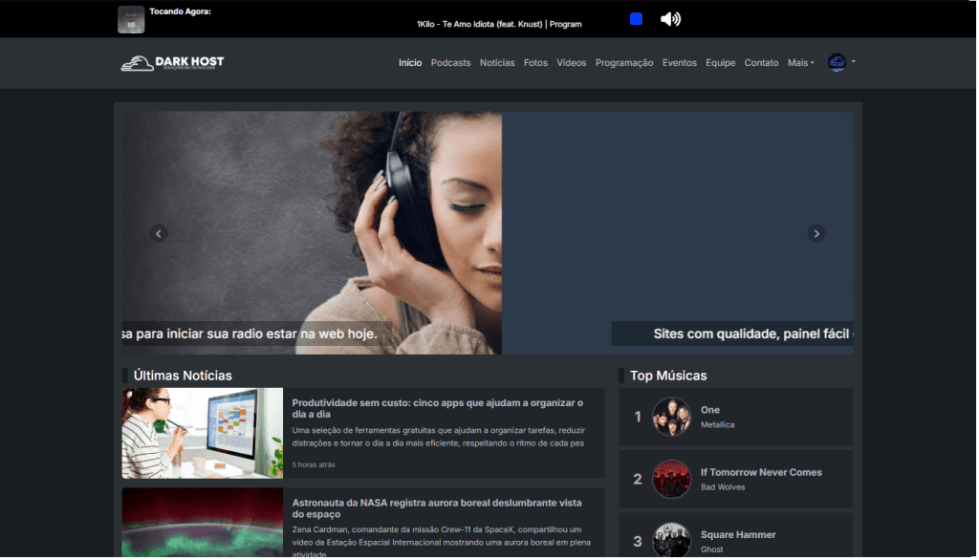
Task: Mute the player using the speaker icon
Action: pyautogui.click(x=670, y=19)
